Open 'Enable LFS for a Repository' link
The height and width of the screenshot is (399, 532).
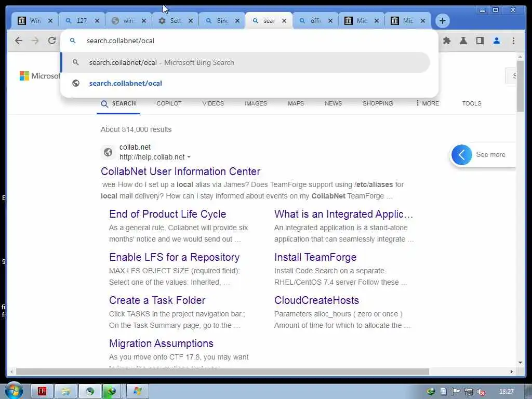(175, 257)
